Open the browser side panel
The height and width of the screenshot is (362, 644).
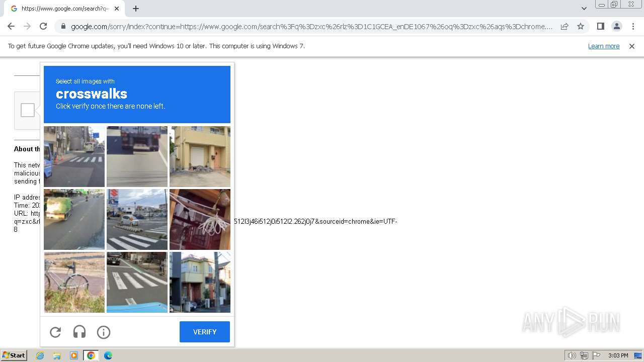600,26
